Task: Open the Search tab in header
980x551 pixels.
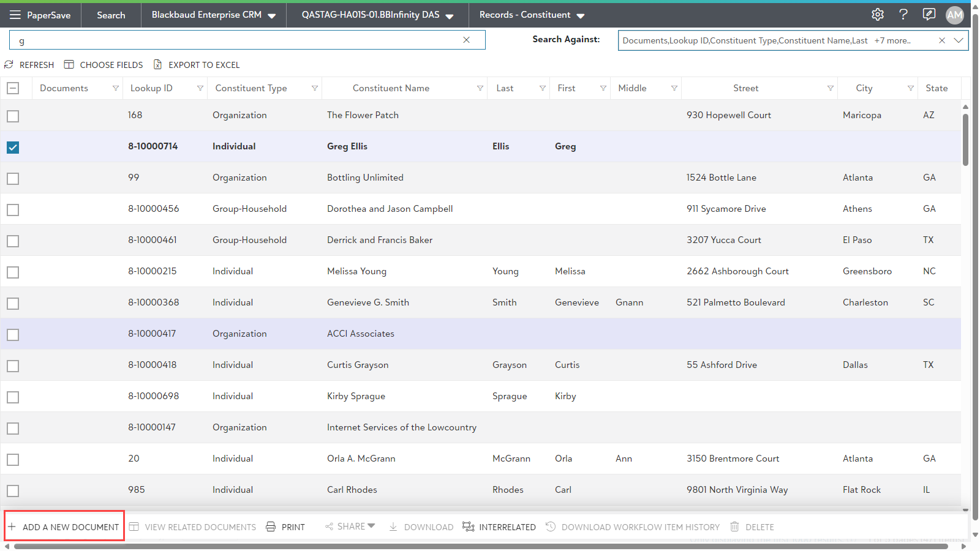Action: pyautogui.click(x=111, y=15)
